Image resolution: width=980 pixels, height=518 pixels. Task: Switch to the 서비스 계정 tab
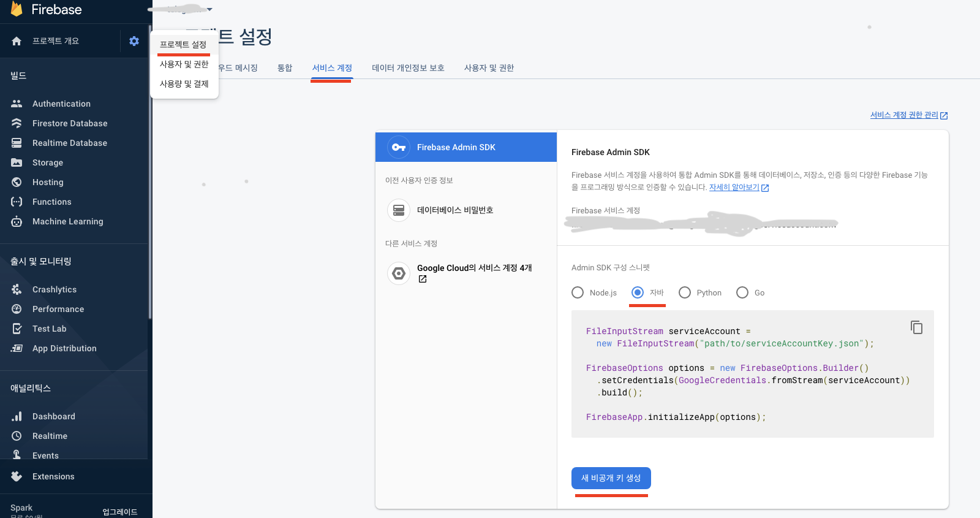coord(332,68)
